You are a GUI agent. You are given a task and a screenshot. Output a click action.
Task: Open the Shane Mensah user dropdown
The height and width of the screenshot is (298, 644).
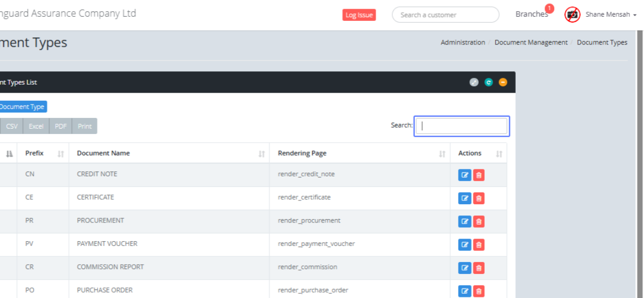pyautogui.click(x=610, y=14)
